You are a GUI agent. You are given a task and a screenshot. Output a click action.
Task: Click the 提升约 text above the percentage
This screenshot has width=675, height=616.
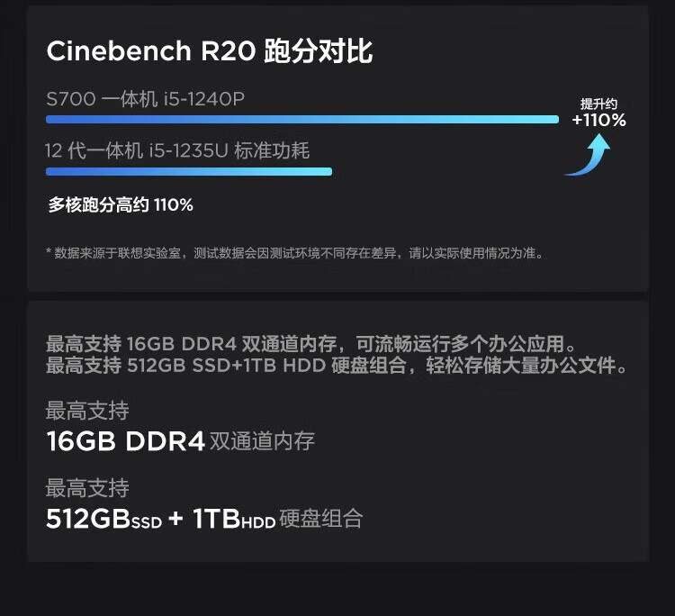[x=598, y=104]
